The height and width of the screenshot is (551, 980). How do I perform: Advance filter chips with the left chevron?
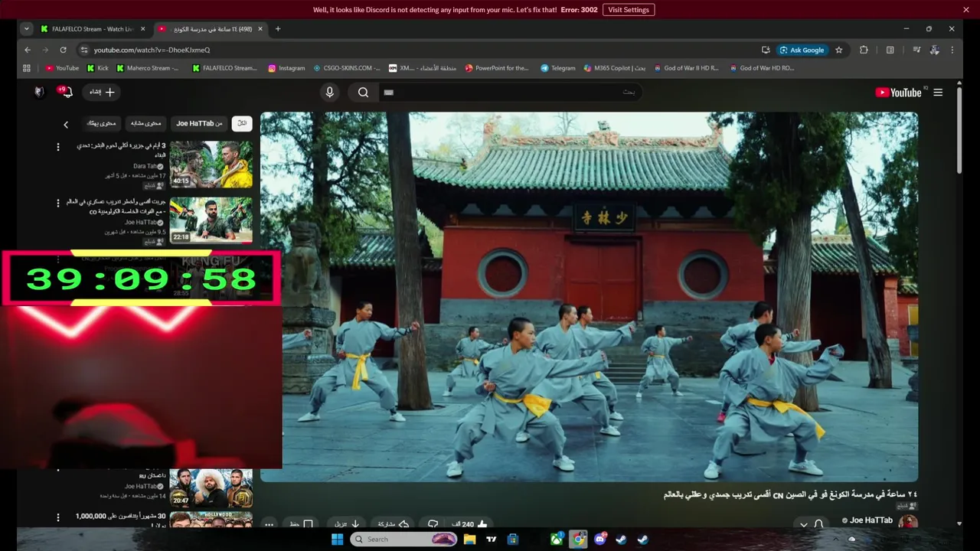pos(66,124)
